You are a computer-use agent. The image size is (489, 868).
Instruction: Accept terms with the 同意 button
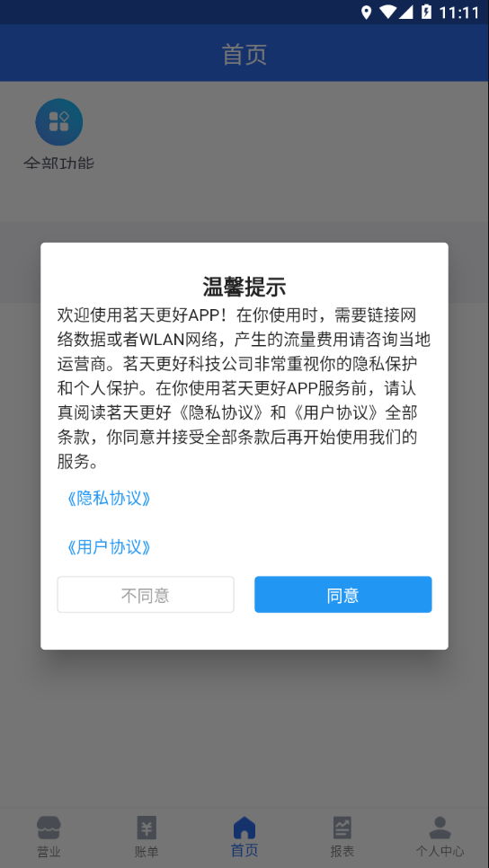[342, 595]
